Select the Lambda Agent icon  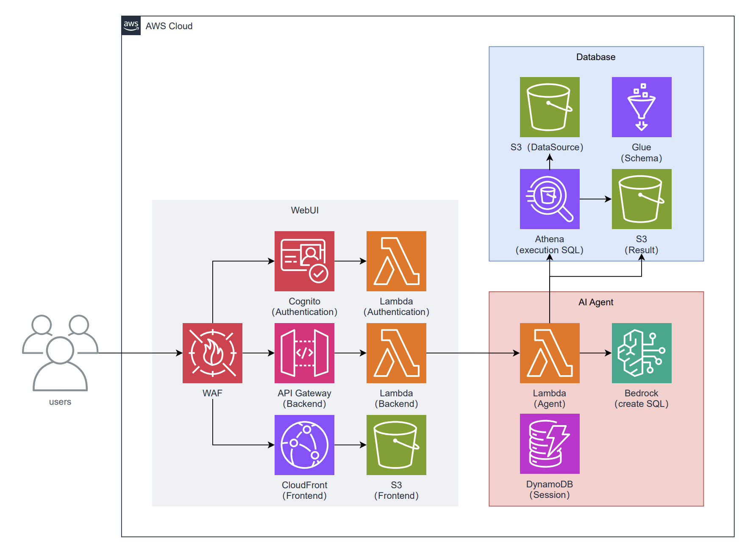point(550,353)
